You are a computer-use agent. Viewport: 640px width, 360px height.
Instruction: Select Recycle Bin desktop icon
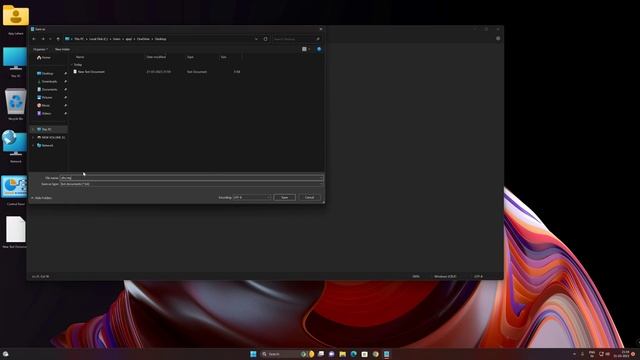[16, 104]
